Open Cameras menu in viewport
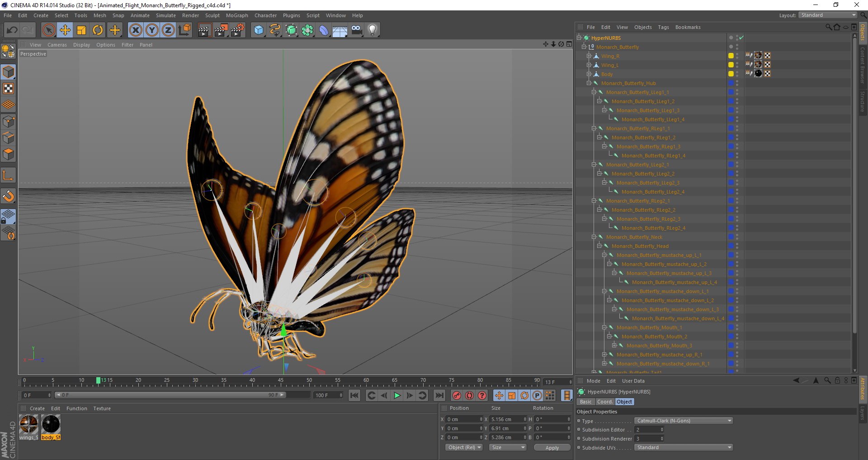 click(57, 45)
